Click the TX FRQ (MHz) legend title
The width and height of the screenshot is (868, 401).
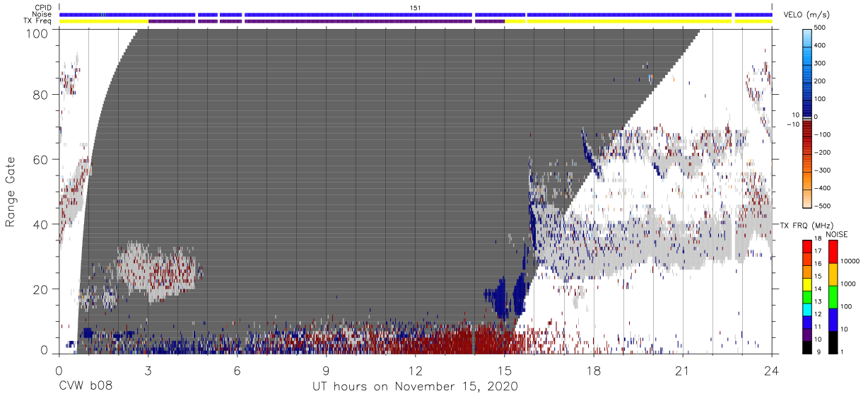tap(805, 225)
